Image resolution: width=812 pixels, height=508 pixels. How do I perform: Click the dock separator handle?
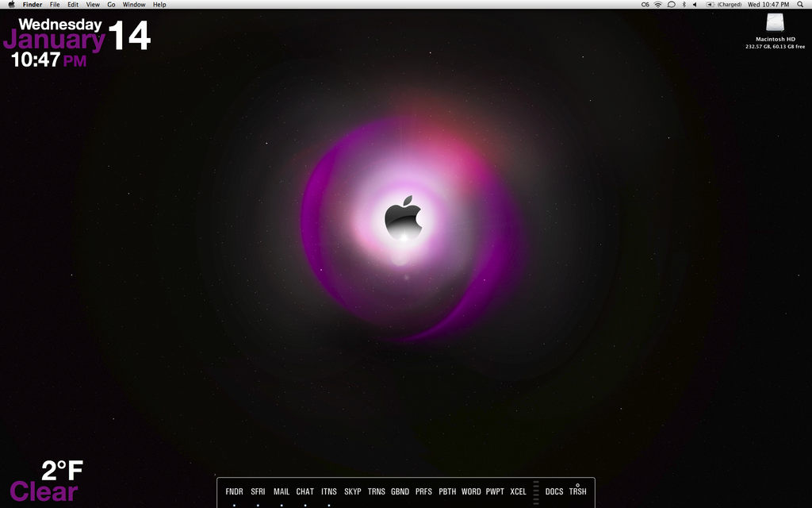(x=536, y=492)
